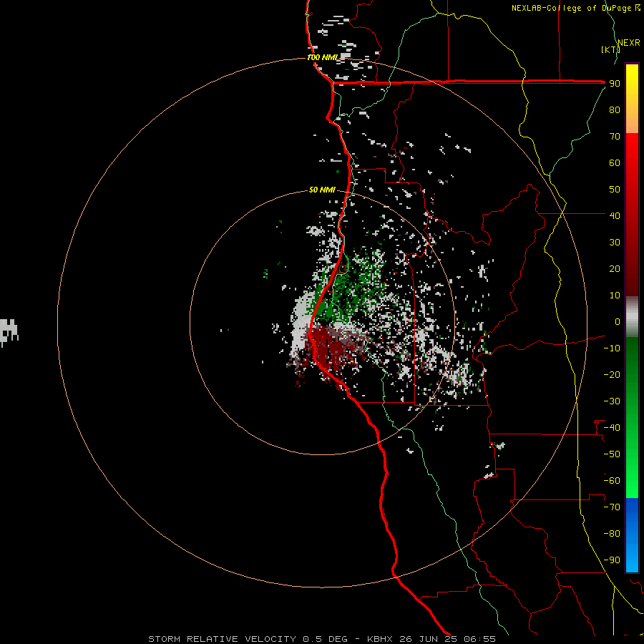644x644 pixels.
Task: Click the -50 value on the velocity scale
Action: (x=612, y=454)
